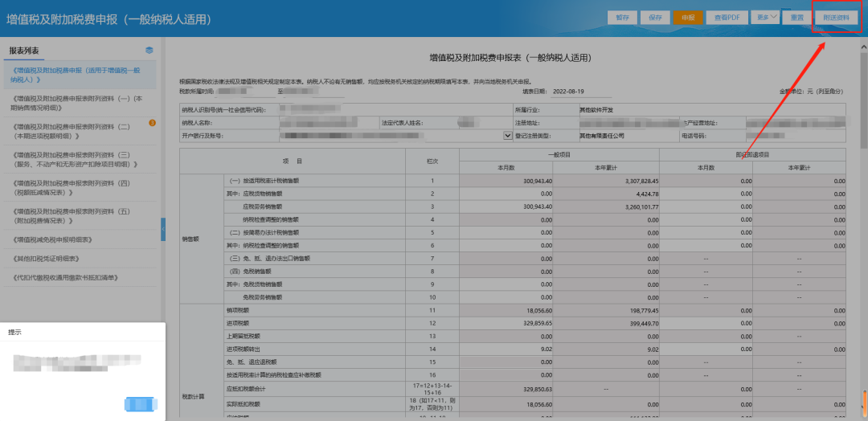This screenshot has height=421, width=868.
Task: Open 附送资料 in top toolbar
Action: tap(836, 17)
